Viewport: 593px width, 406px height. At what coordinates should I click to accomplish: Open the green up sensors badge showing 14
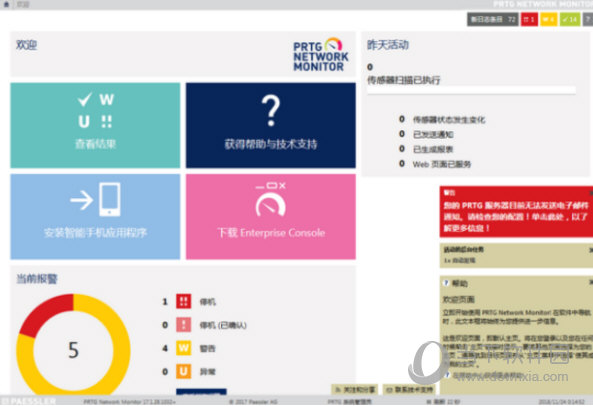pyautogui.click(x=570, y=19)
